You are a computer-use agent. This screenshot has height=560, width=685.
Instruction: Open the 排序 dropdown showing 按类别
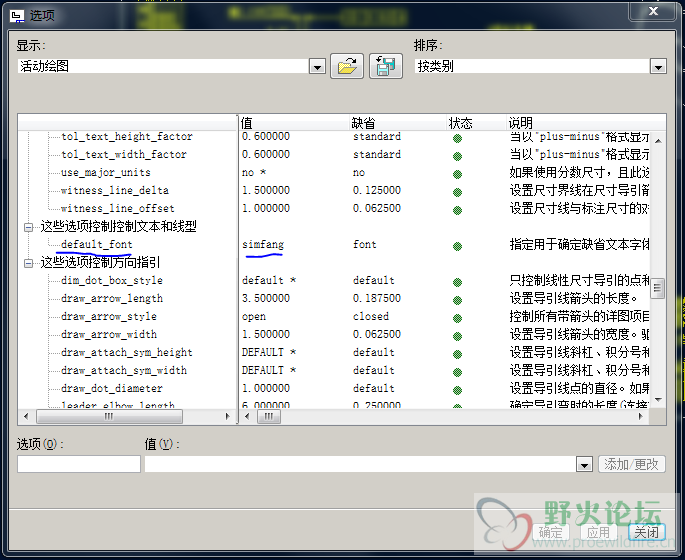point(658,67)
